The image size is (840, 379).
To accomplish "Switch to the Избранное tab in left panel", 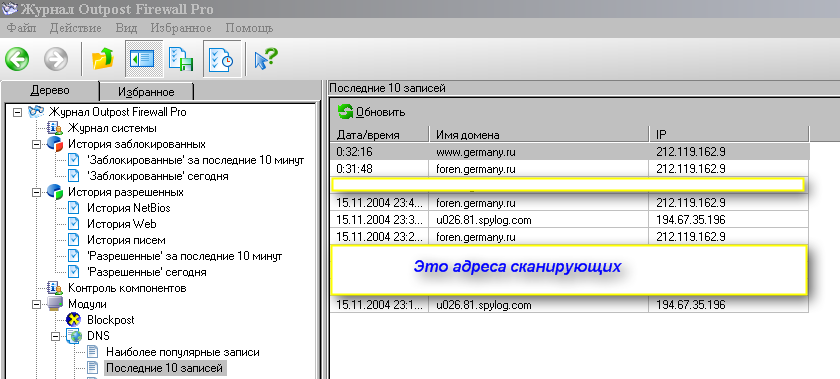I will pos(146,92).
